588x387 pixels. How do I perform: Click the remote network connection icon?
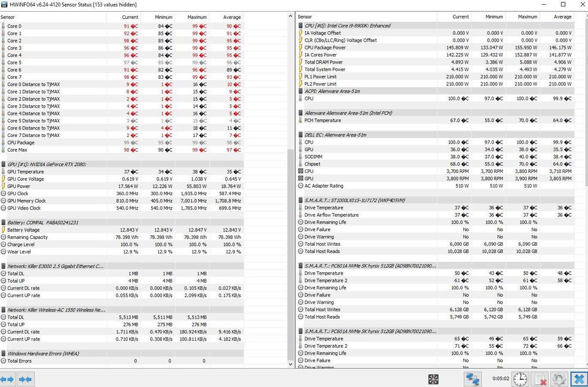pyautogui.click(x=472, y=379)
